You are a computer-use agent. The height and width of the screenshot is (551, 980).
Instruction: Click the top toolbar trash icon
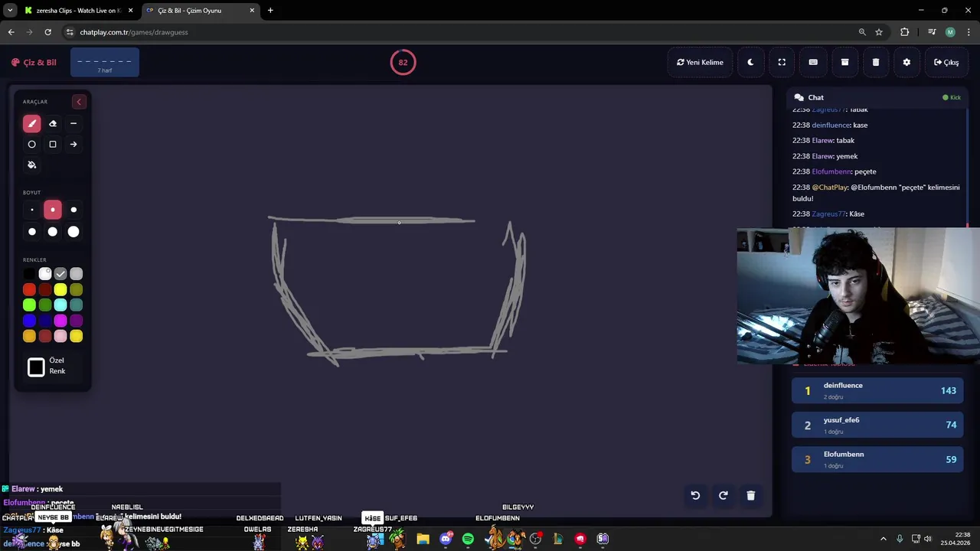(x=876, y=62)
